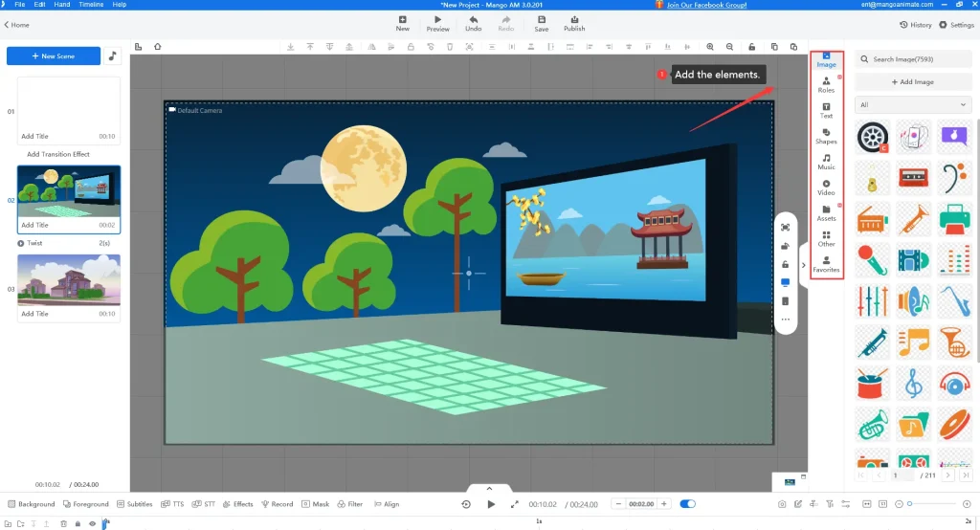
Task: Click the background music note button
Action: (x=113, y=56)
